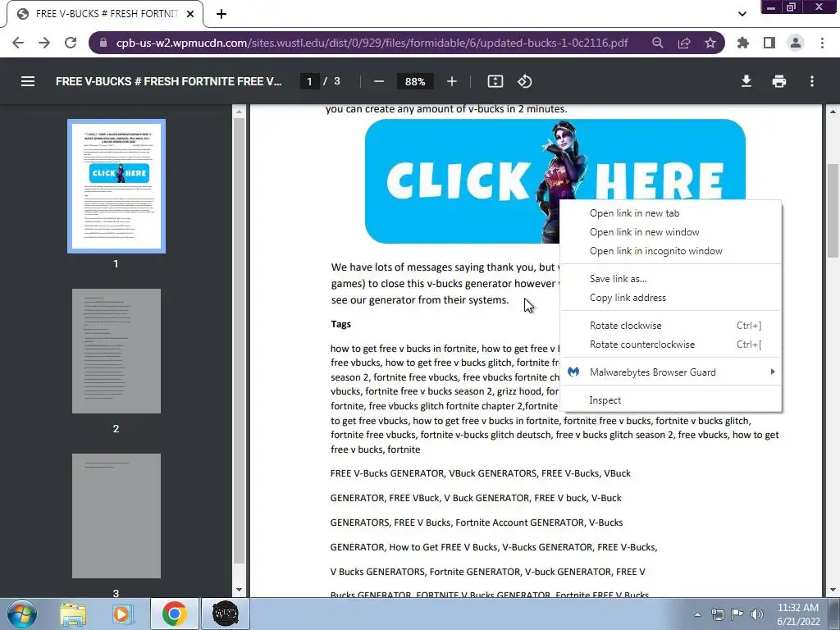Screen dimensions: 840x630
Task: Select page 3 thumbnail
Action: pos(116,516)
